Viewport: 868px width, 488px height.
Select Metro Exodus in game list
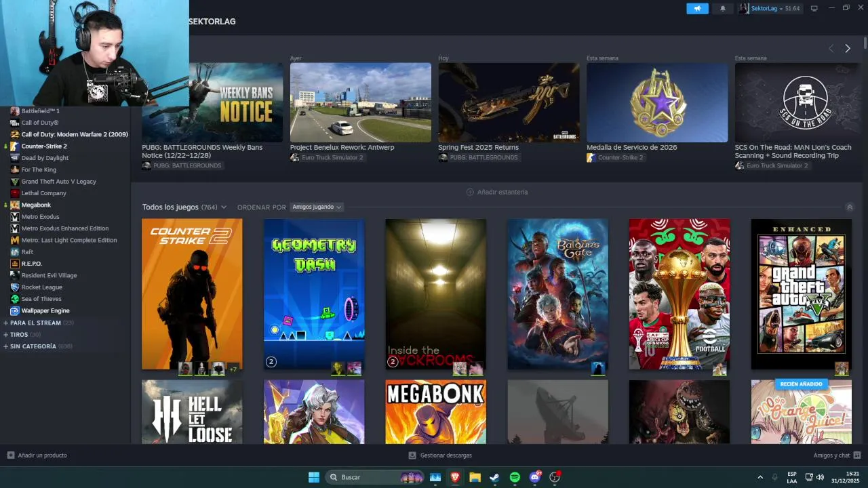pyautogui.click(x=40, y=217)
